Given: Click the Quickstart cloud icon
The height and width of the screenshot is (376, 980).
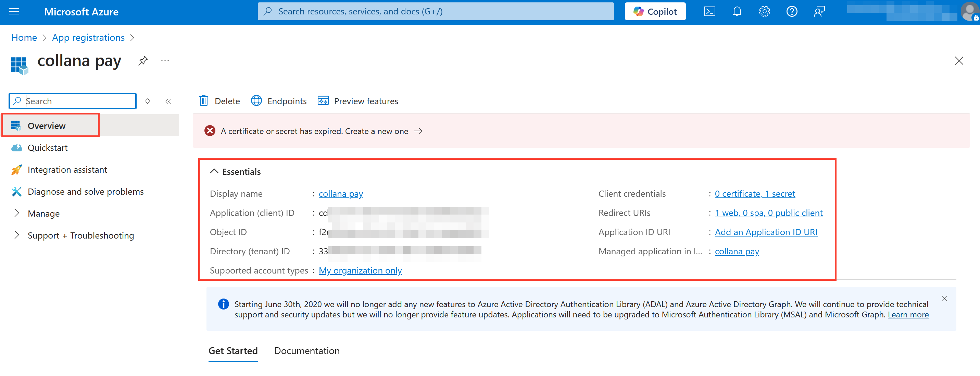Looking at the screenshot, I should [16, 147].
